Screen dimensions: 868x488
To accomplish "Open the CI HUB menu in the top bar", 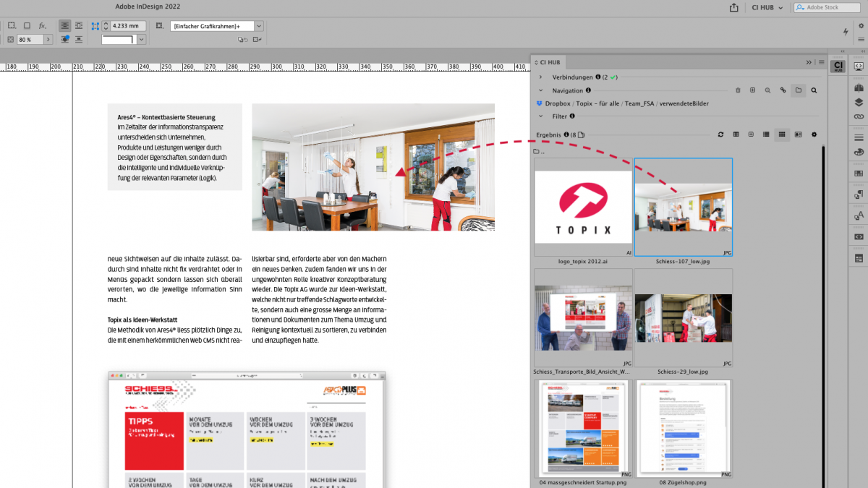I will tap(763, 7).
